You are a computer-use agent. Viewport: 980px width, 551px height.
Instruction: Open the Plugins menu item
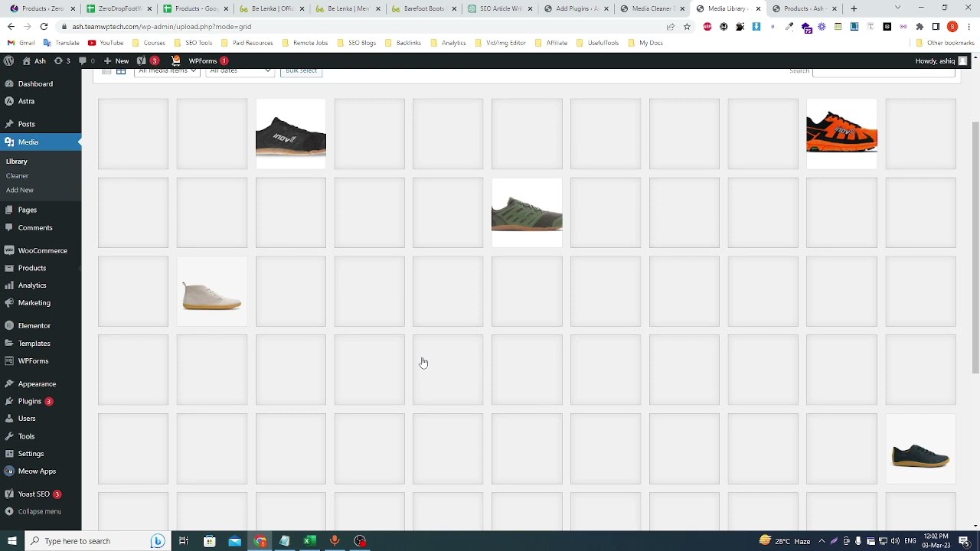[x=30, y=401]
